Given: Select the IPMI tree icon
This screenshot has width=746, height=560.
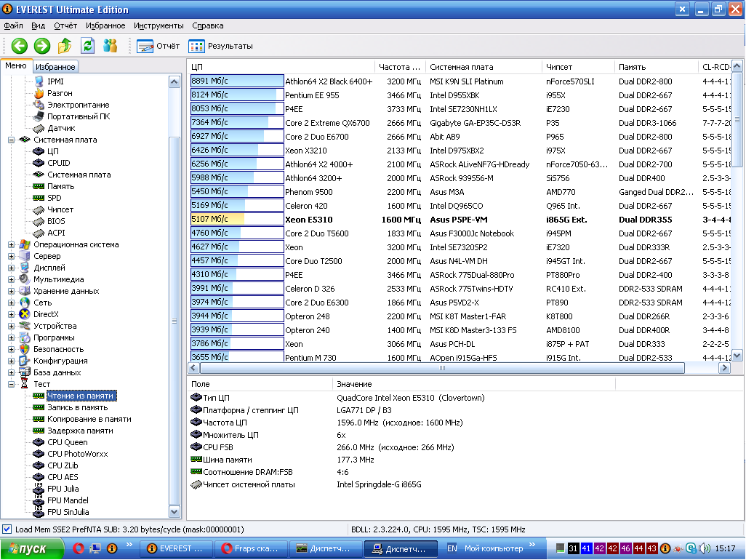Looking at the screenshot, I should click(x=39, y=81).
